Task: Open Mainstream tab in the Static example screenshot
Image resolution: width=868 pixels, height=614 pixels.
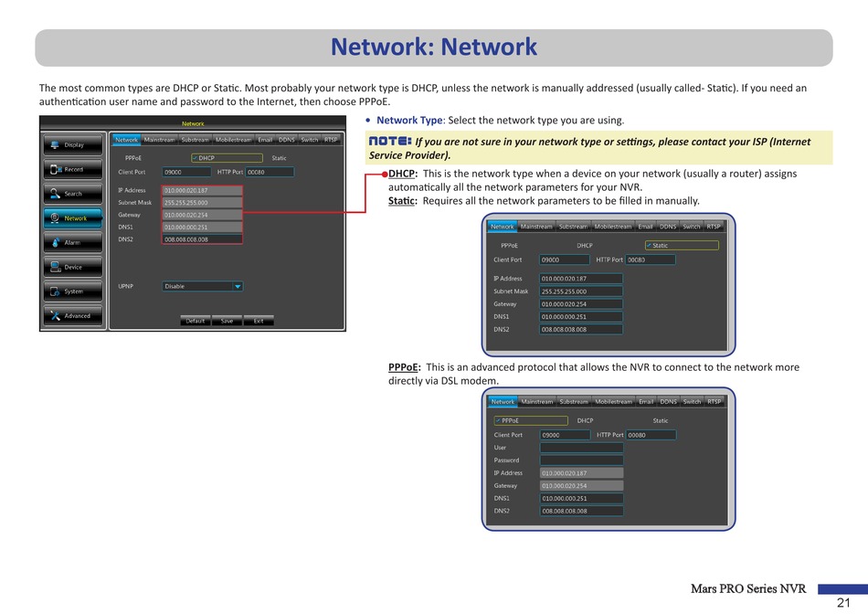Action: (536, 227)
